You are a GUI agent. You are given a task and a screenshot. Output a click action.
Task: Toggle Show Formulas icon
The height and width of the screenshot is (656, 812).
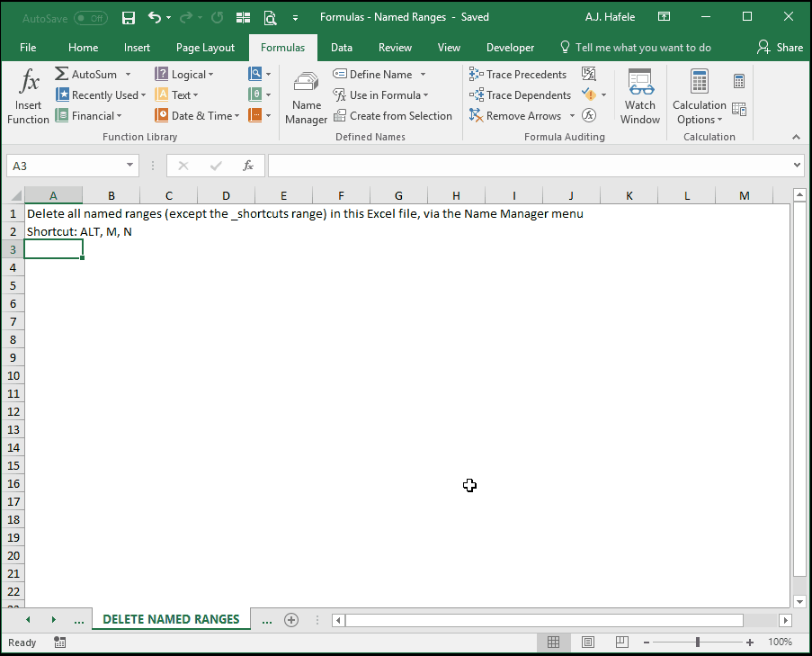[x=589, y=74]
